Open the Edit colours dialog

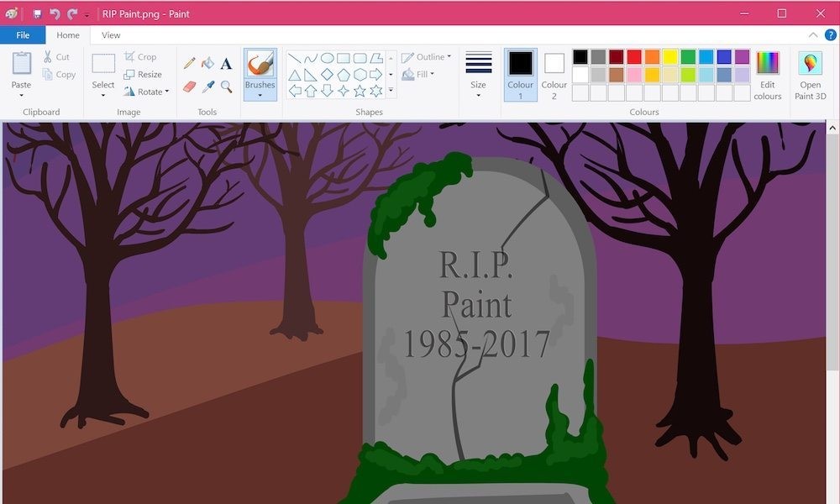click(x=767, y=76)
